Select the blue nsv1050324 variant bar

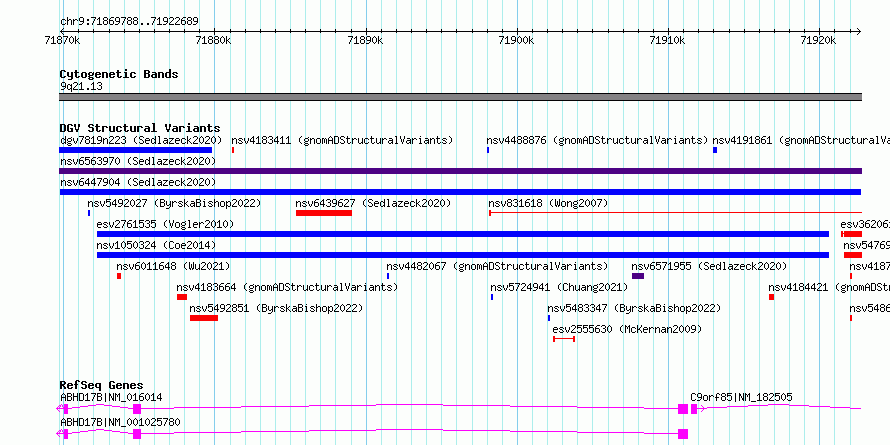click(x=463, y=255)
